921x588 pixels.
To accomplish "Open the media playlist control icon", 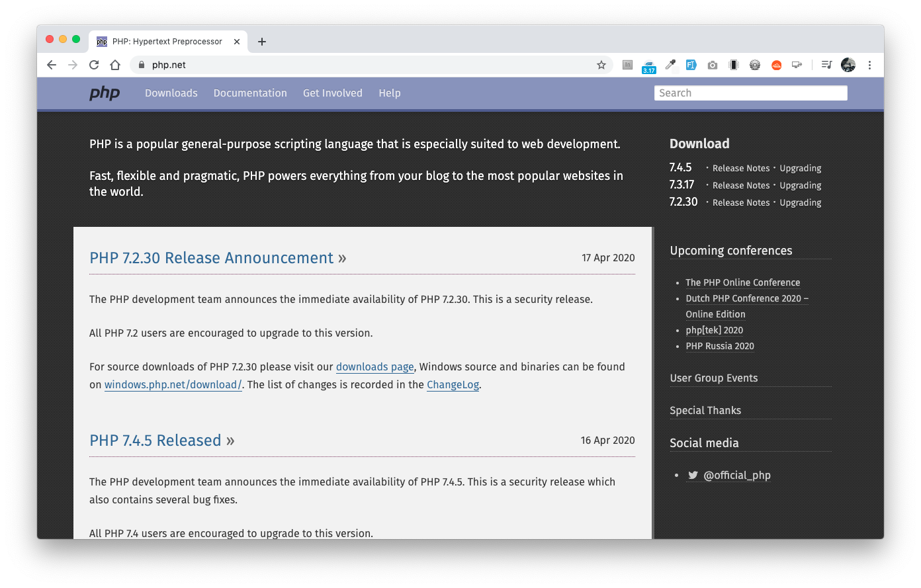I will click(826, 65).
